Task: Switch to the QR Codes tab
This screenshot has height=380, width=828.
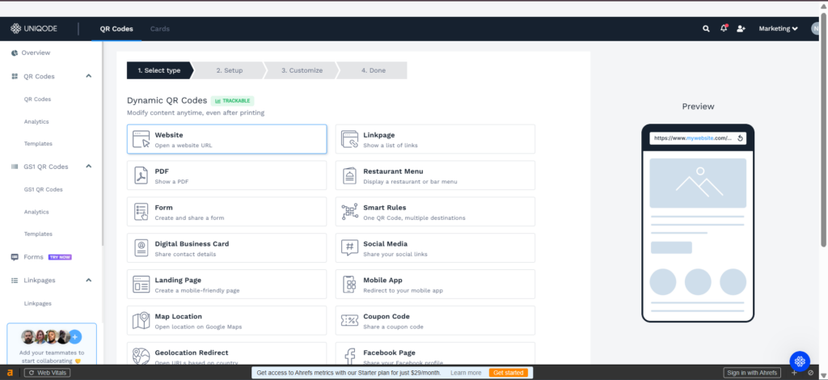Action: pyautogui.click(x=116, y=29)
